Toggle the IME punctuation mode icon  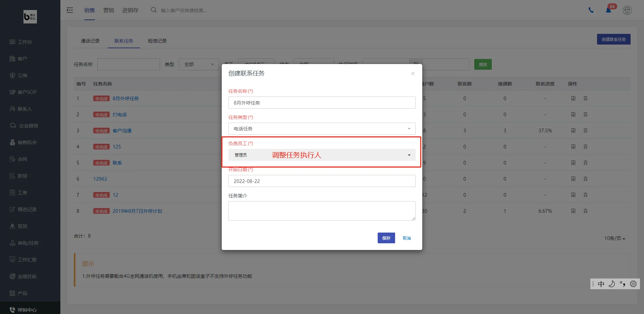pyautogui.click(x=623, y=284)
